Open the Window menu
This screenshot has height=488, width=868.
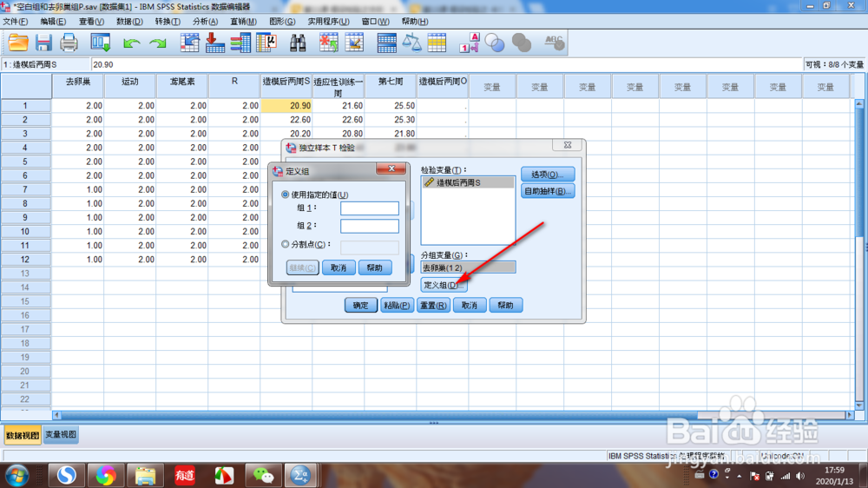tap(375, 21)
